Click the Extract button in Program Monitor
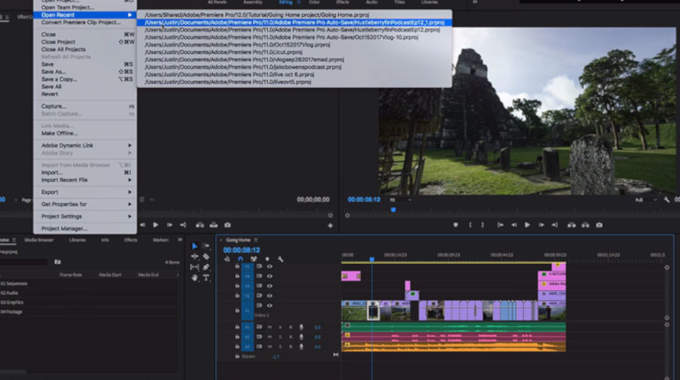 [585, 225]
